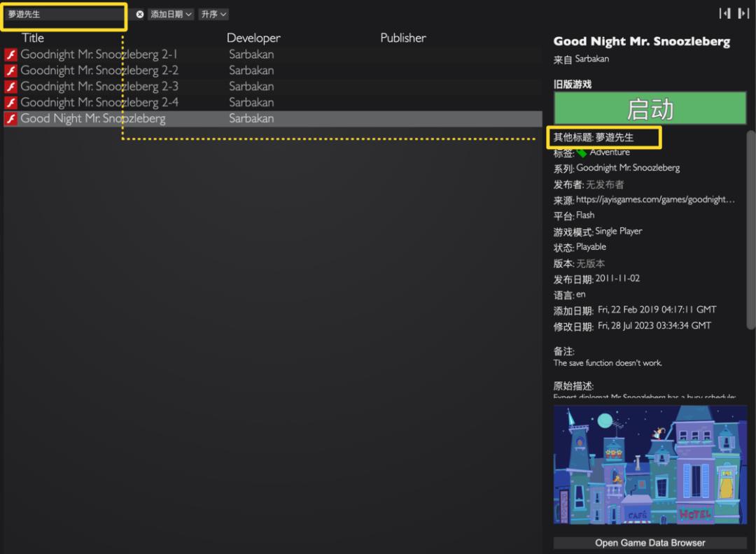Click the Flash icon beside Goodnight Mr. Snoozleberg 2-3

(x=11, y=87)
